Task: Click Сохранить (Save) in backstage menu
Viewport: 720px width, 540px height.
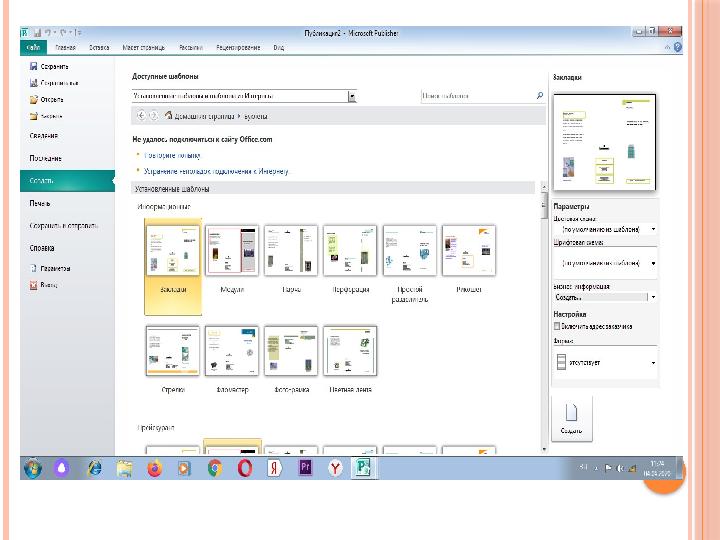Action: tap(49, 67)
